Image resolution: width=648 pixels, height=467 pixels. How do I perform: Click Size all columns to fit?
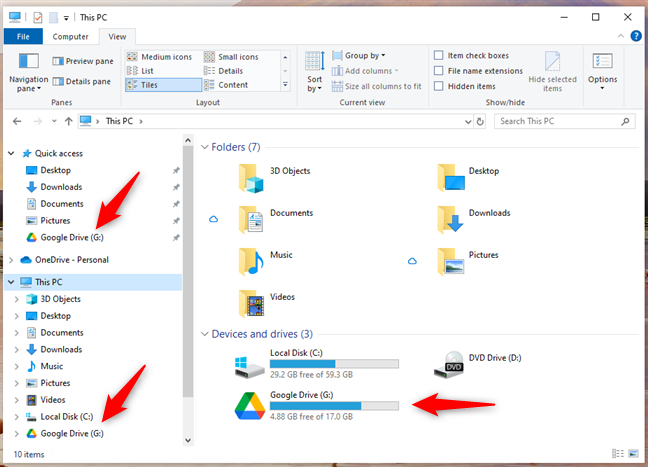point(376,86)
